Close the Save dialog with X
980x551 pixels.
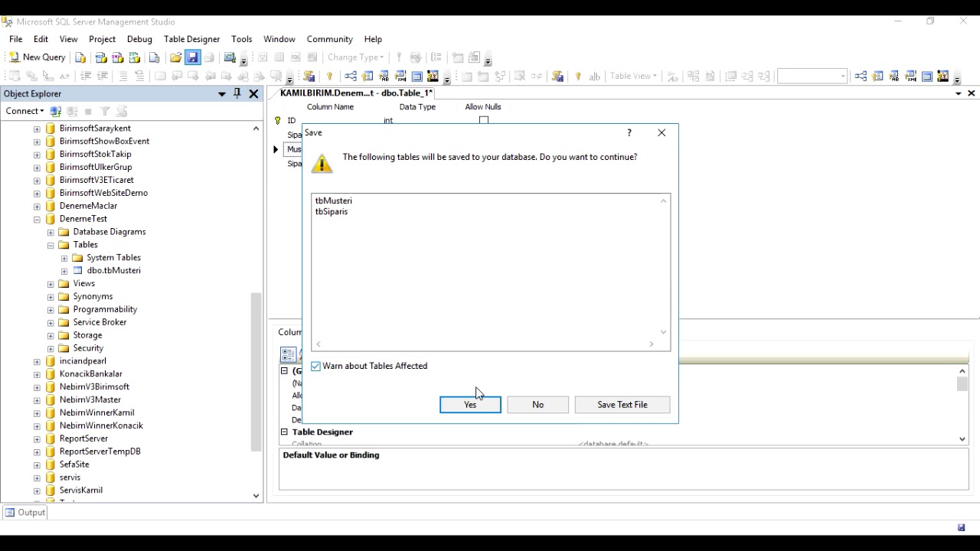(661, 132)
